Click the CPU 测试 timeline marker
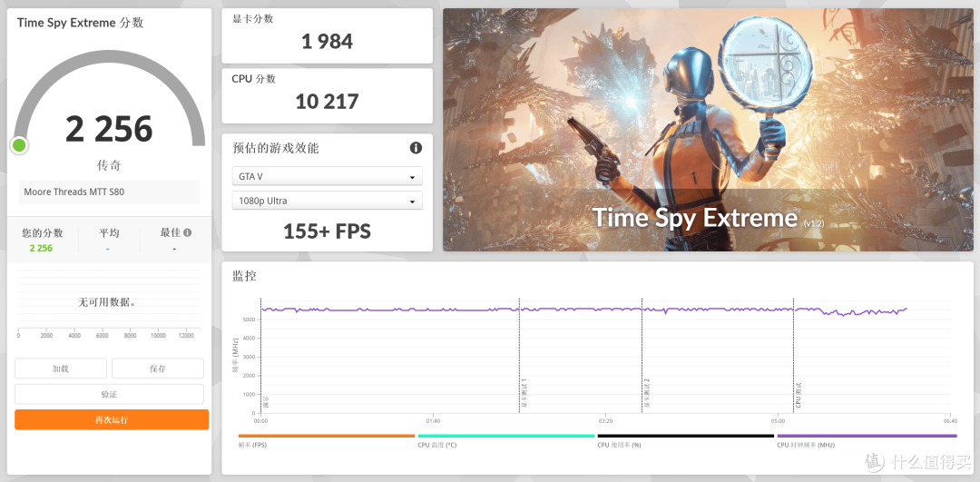Viewport: 980px width, 482px height. pos(799,395)
